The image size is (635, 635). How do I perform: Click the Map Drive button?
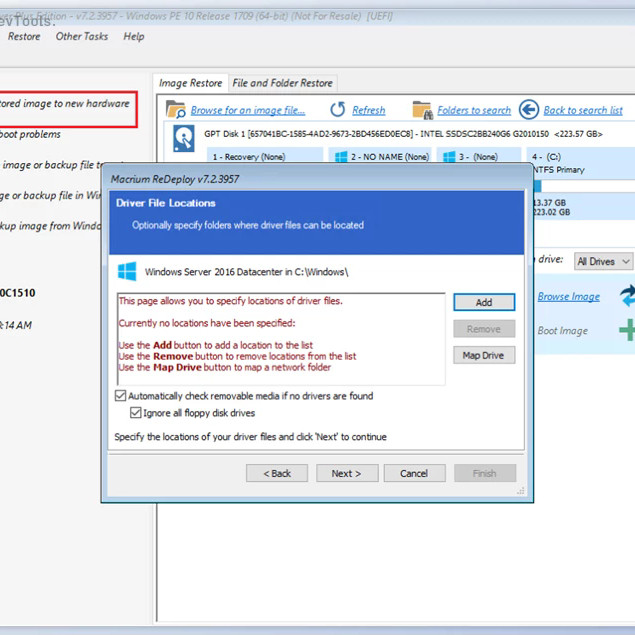[484, 355]
